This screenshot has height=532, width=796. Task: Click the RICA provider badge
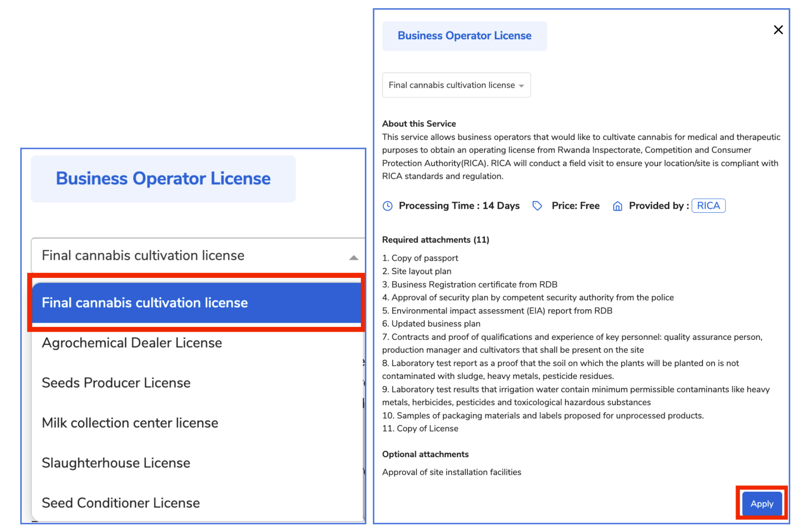(x=708, y=206)
